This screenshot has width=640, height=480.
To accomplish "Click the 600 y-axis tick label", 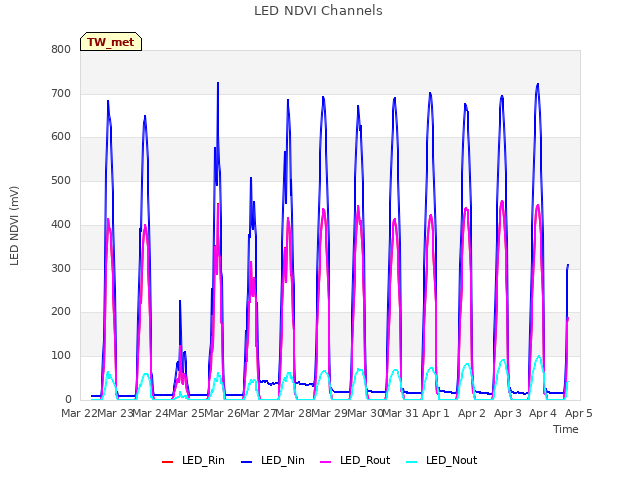I will (61, 137).
